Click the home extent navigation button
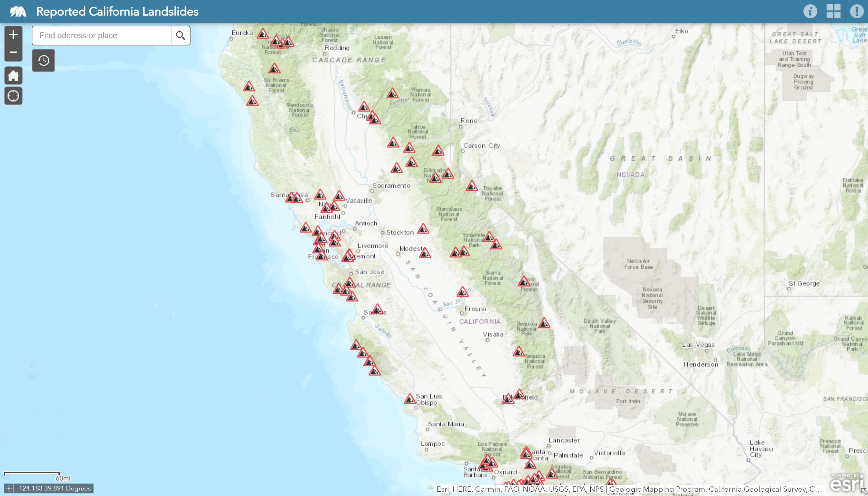Viewport: 868px width, 496px height. click(x=13, y=75)
